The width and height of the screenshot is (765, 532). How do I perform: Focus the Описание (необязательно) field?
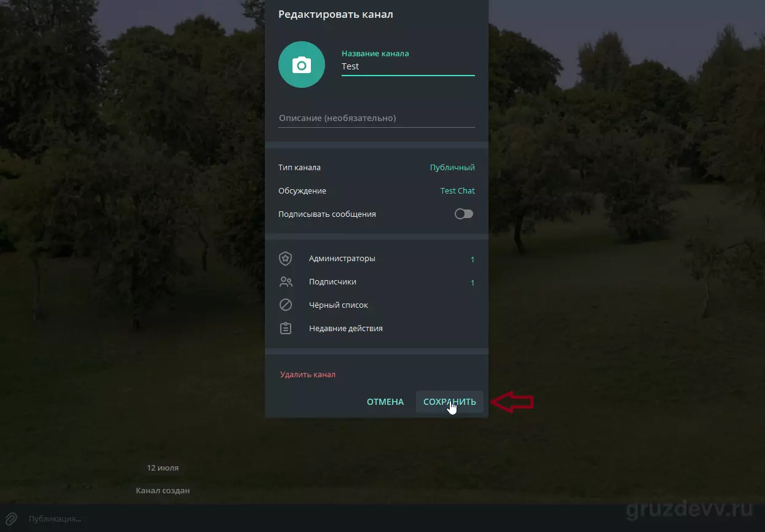[x=377, y=118]
